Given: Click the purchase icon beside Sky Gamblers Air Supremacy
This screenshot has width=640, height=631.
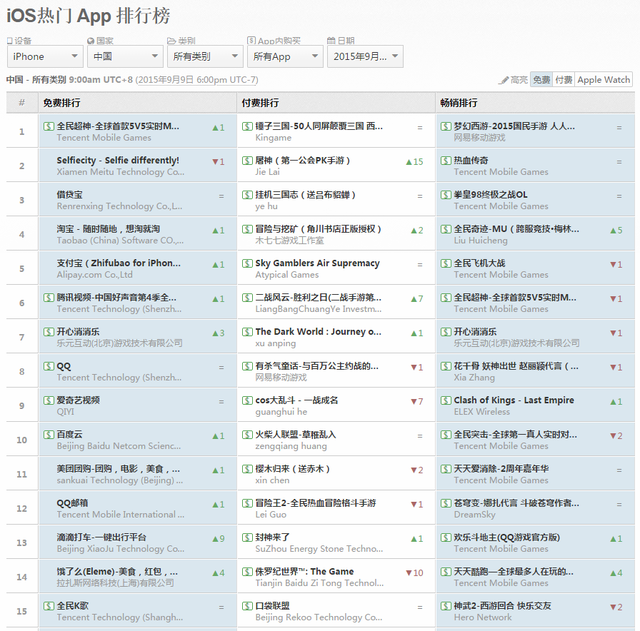Looking at the screenshot, I should pos(247,263).
